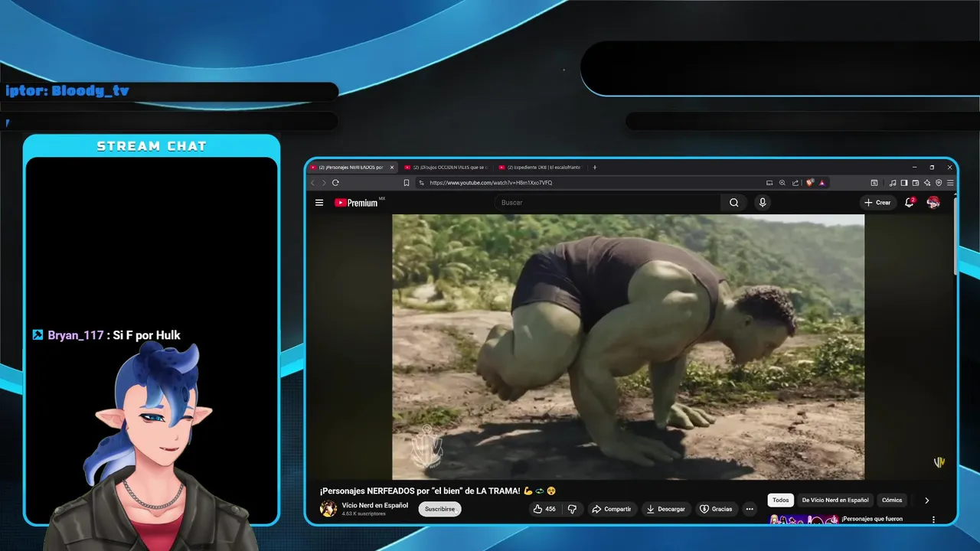Focus the Buscar search field
Screen dimensions: 980x551
click(x=609, y=203)
